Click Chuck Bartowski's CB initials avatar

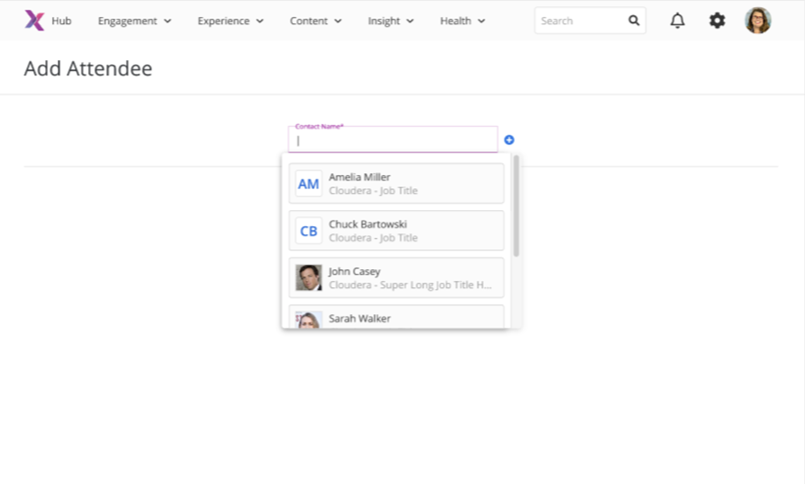[x=309, y=231]
